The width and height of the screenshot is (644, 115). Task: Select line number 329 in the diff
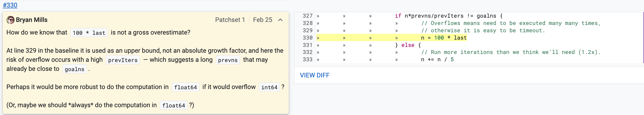pos(308,31)
